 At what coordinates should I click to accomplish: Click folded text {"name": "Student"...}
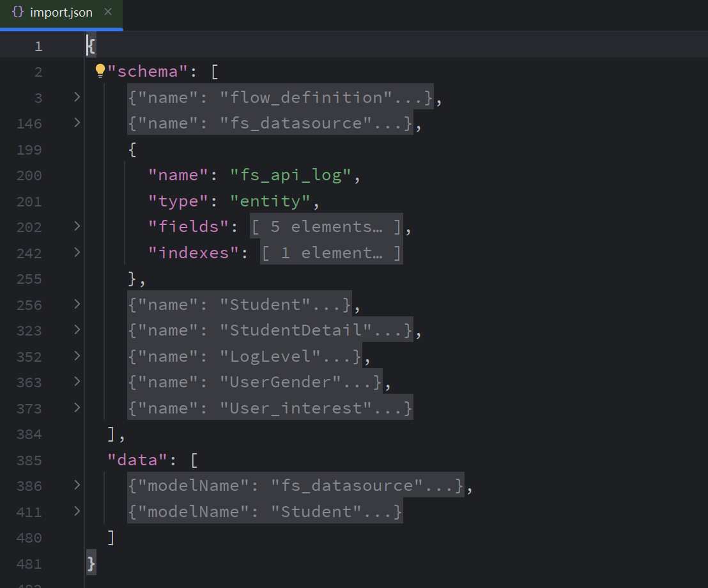(x=240, y=304)
